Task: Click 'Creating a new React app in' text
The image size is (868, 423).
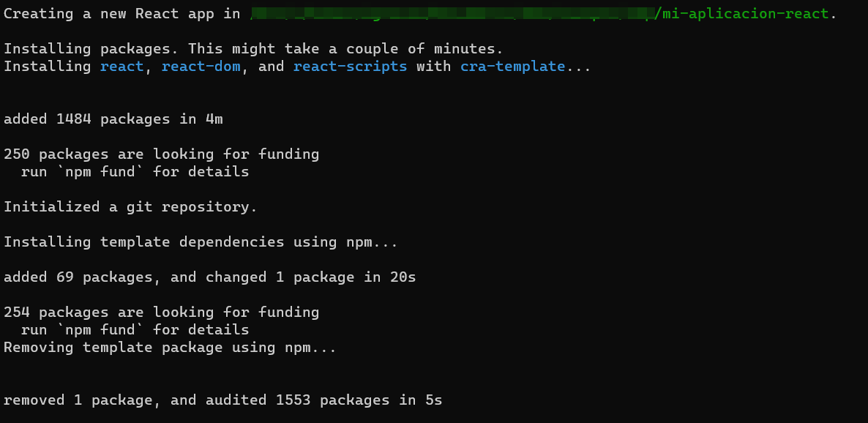Action: (122, 14)
